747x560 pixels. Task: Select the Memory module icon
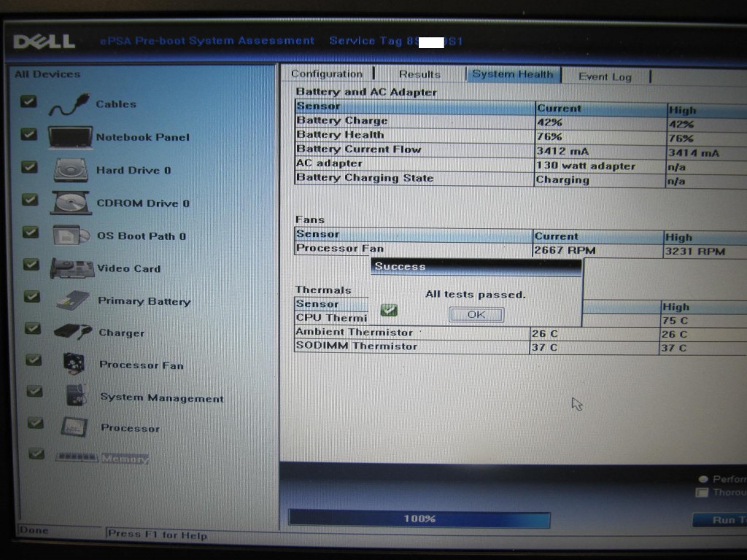click(x=77, y=458)
